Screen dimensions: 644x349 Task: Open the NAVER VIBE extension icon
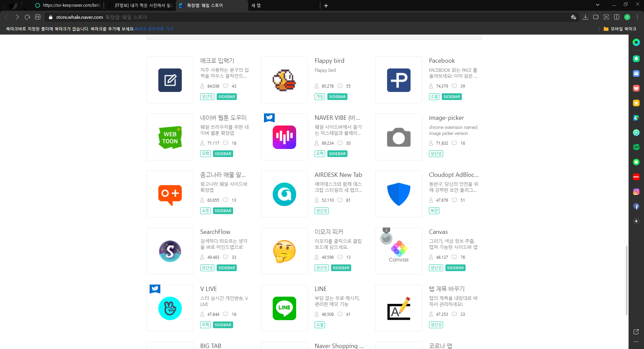point(284,137)
